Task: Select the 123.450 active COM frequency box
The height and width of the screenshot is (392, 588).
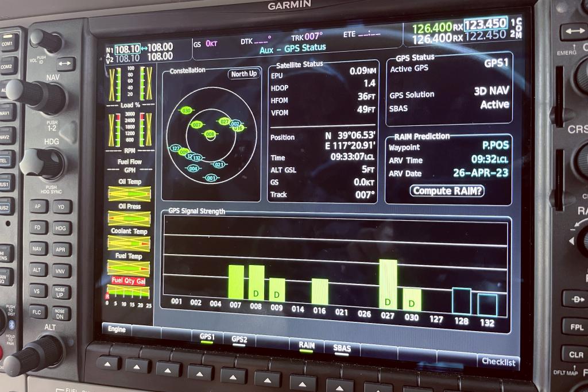Action: pyautogui.click(x=485, y=24)
